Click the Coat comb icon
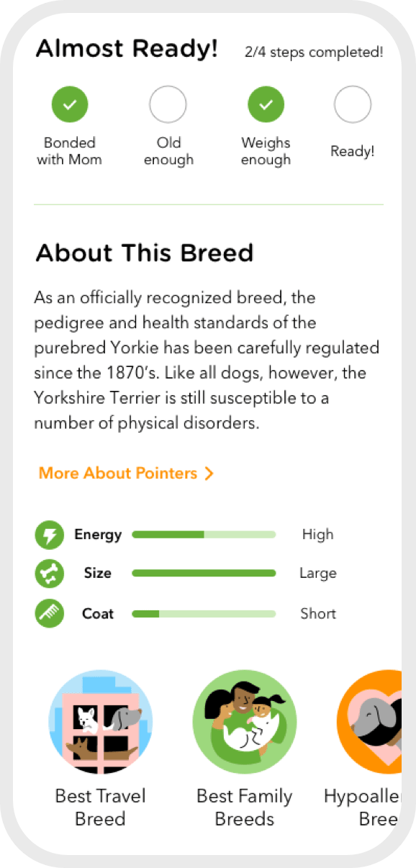This screenshot has height=868, width=416. 49,613
